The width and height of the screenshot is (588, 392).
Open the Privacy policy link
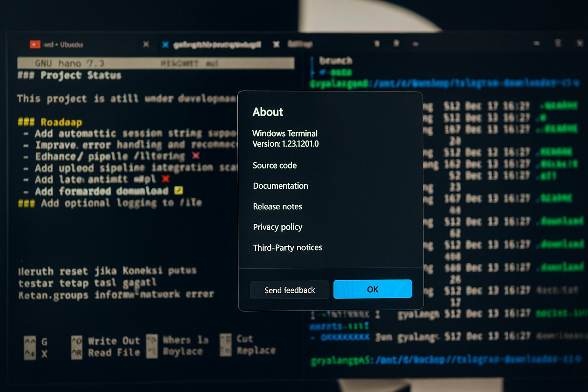278,227
